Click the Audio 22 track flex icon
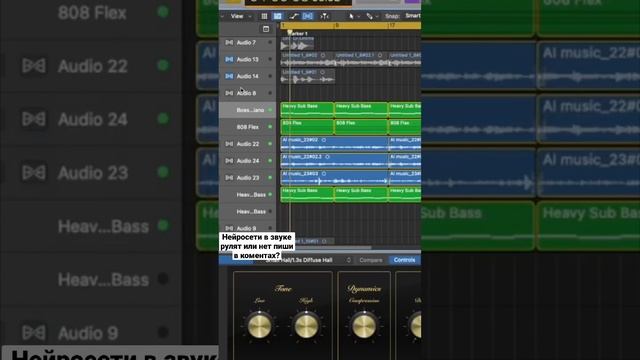 229,144
